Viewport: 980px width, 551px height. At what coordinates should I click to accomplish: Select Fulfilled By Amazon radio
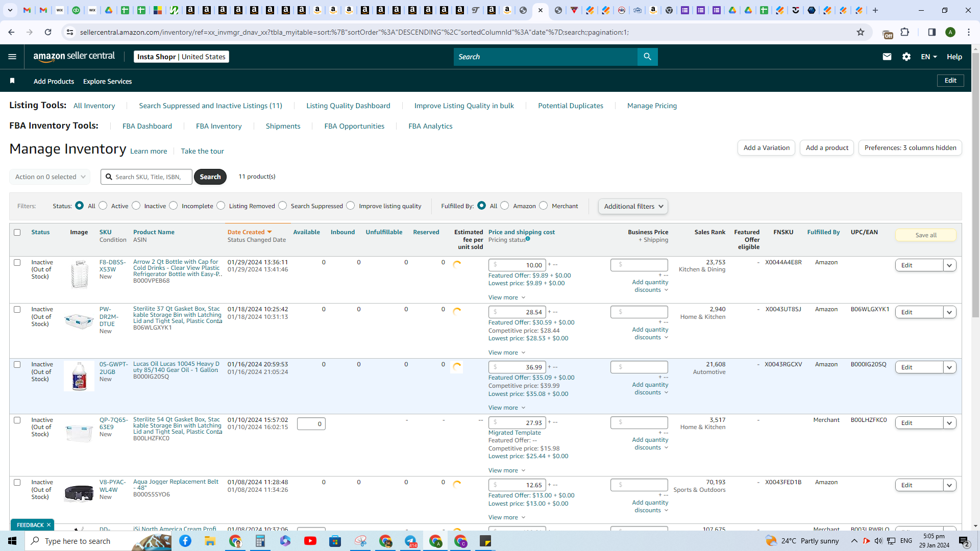point(505,206)
